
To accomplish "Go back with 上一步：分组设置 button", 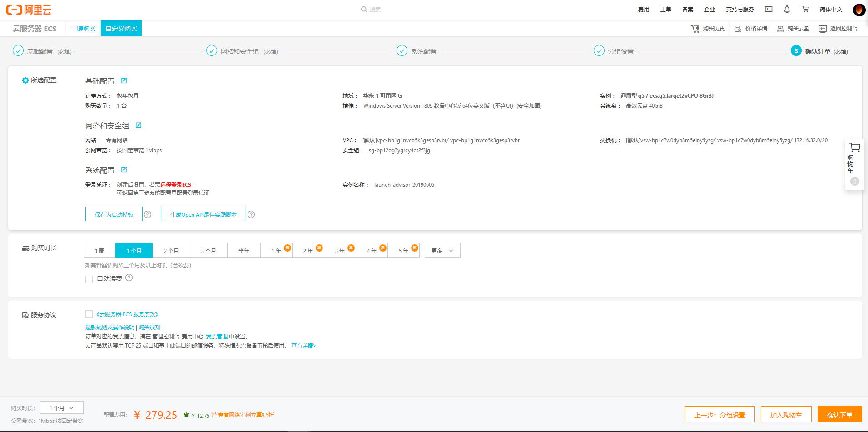I will coord(720,414).
